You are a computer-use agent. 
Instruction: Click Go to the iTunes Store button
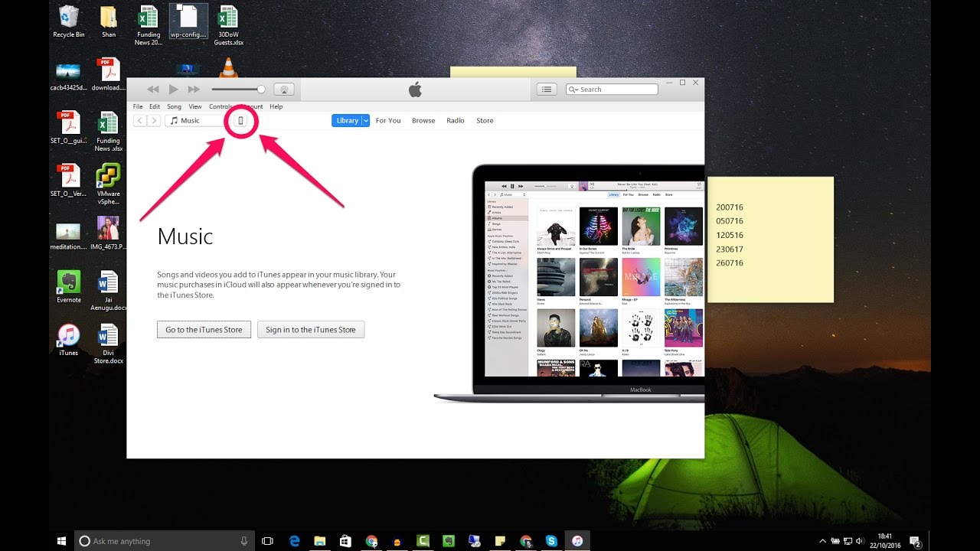[x=204, y=330]
